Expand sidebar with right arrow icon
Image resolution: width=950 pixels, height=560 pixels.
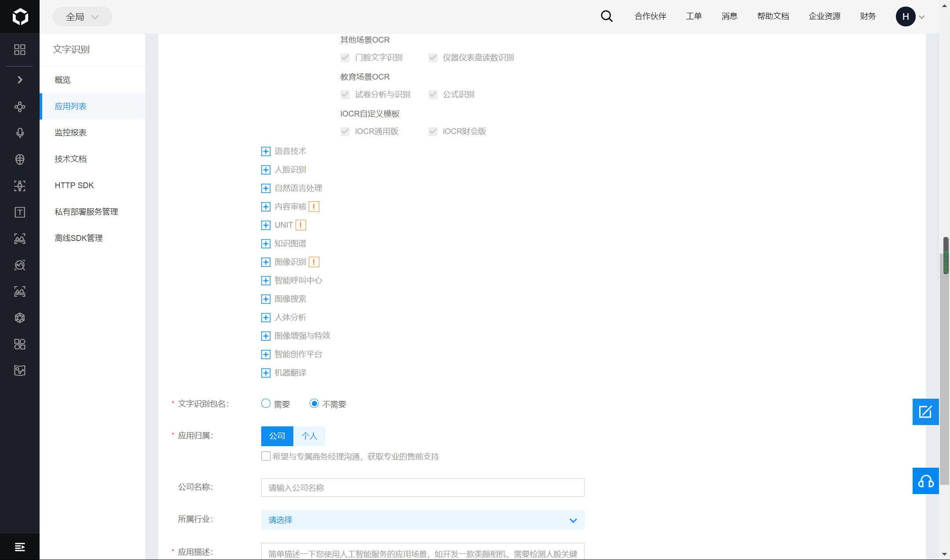click(x=20, y=80)
